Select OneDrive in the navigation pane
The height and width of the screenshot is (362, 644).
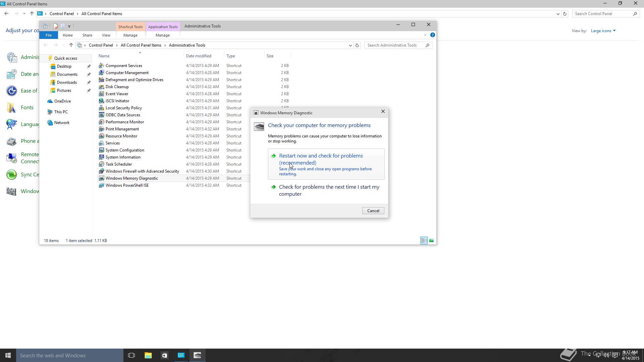(x=62, y=101)
